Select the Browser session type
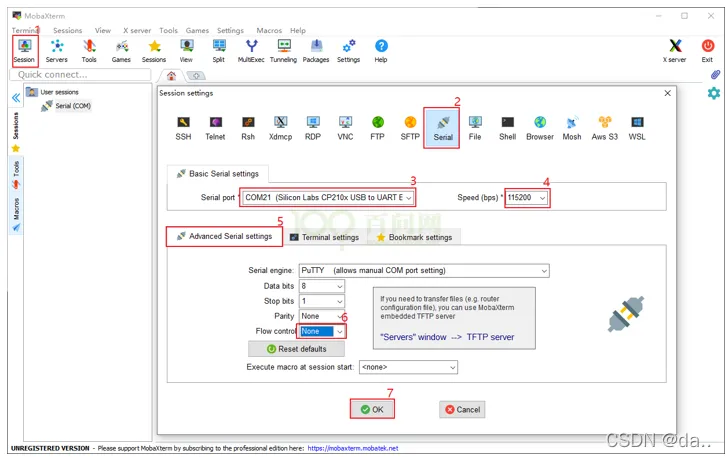The image size is (726, 457). pyautogui.click(x=540, y=128)
